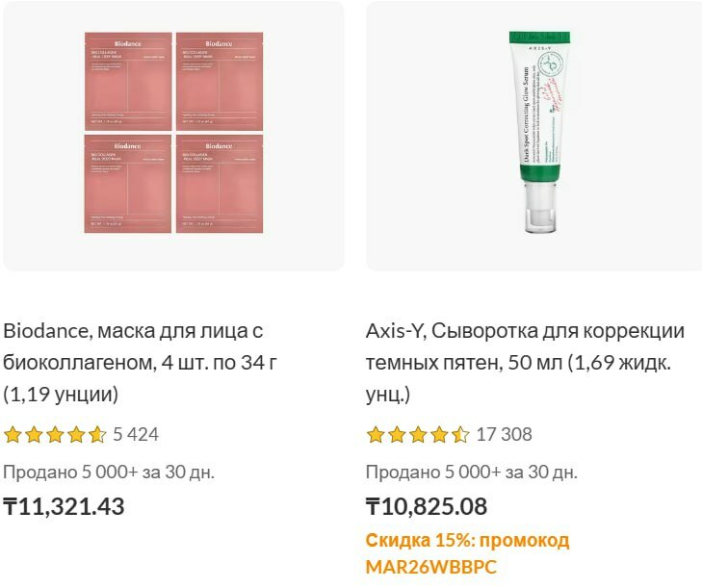Image resolution: width=702 pixels, height=588 pixels.
Task: Open the Biodance face mask title link
Action: (133, 363)
